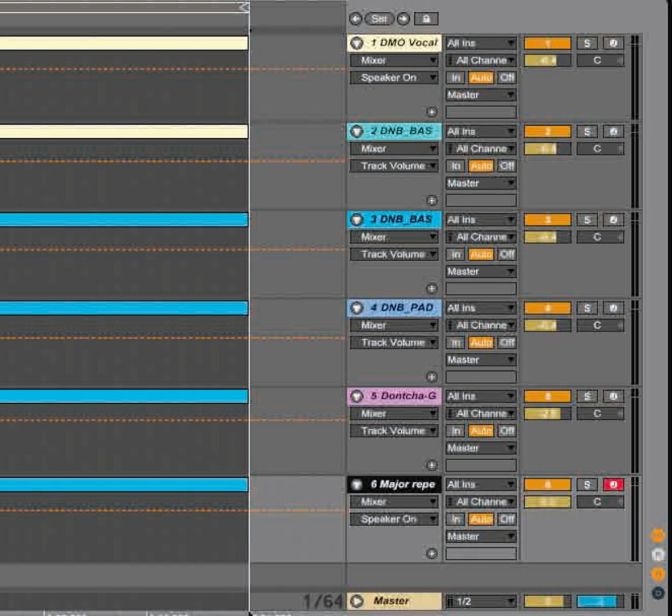Viewport: 672px width, 616px height.
Task: Open Track Volume chooser on 4 DNB_PAD
Action: point(394,342)
